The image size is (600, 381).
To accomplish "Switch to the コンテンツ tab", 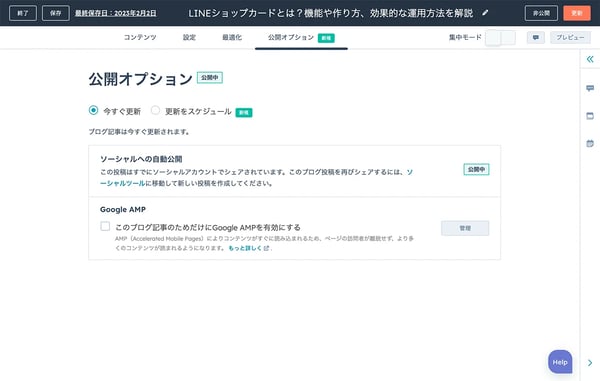I will pos(140,37).
